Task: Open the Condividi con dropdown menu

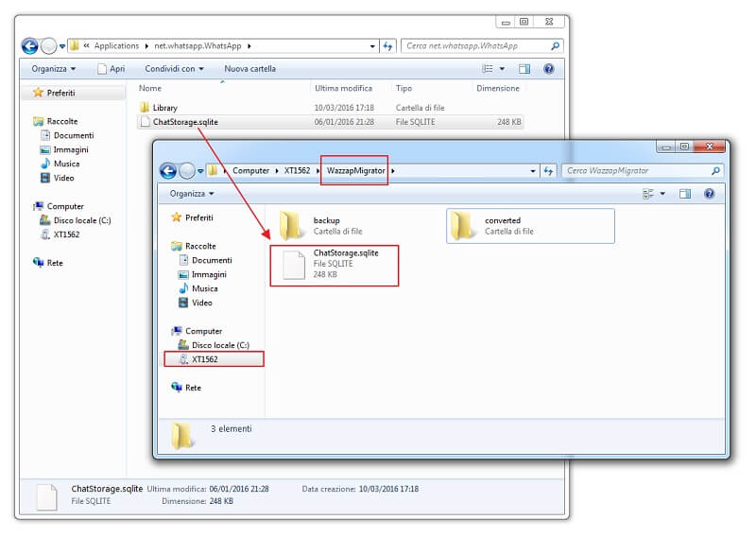Action: click(174, 69)
